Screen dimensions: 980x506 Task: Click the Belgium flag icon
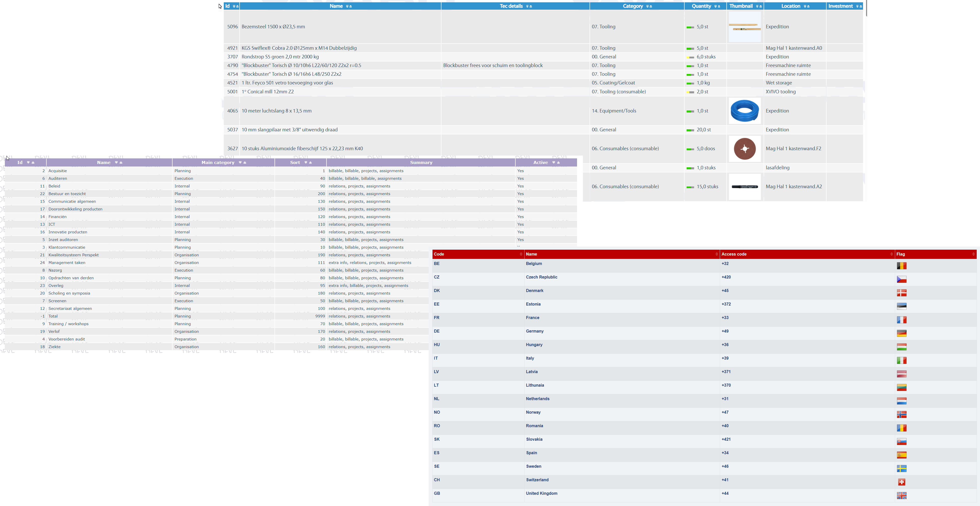click(901, 266)
